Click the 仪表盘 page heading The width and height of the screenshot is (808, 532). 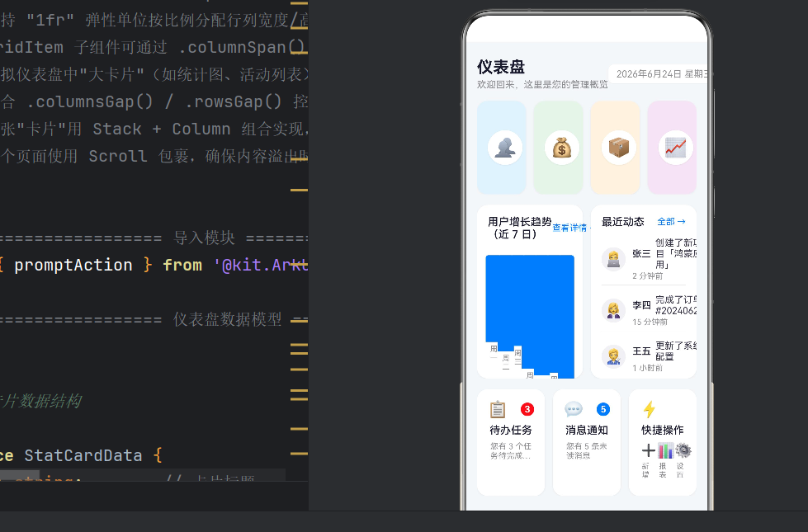pos(501,67)
